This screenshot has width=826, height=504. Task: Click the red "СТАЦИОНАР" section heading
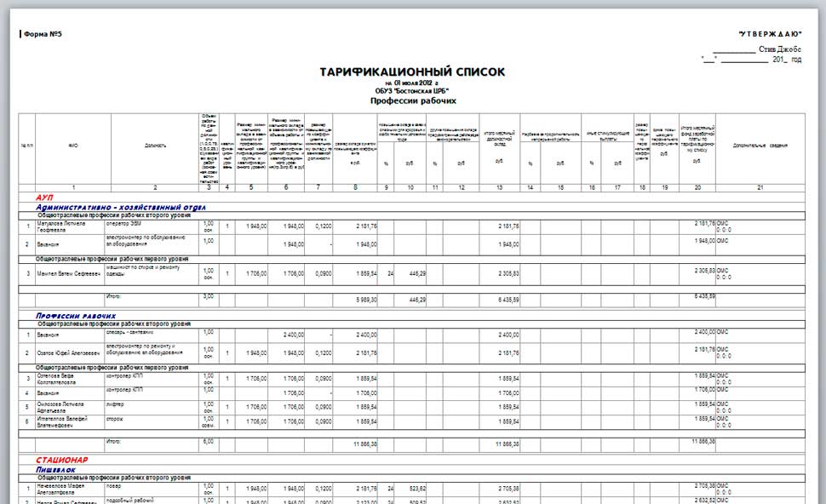pos(62,461)
